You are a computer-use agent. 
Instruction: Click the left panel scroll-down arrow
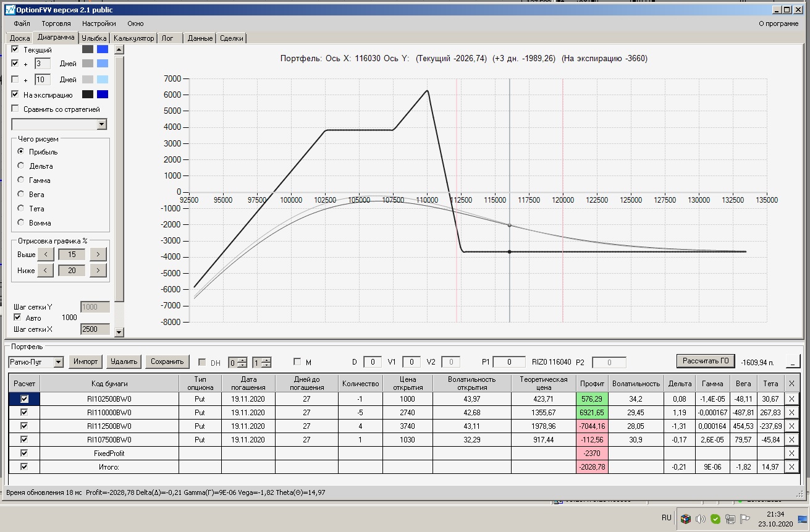(x=119, y=331)
